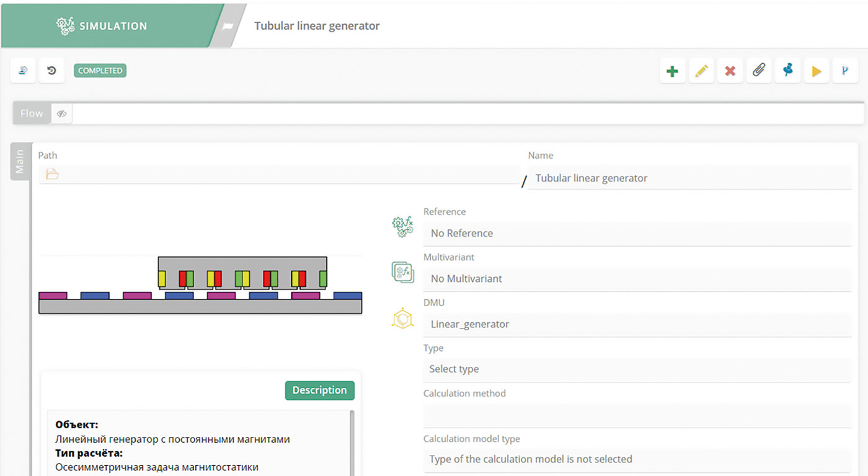Open the Multivariant 'No Multivariant' field
The image size is (868, 476).
point(637,278)
